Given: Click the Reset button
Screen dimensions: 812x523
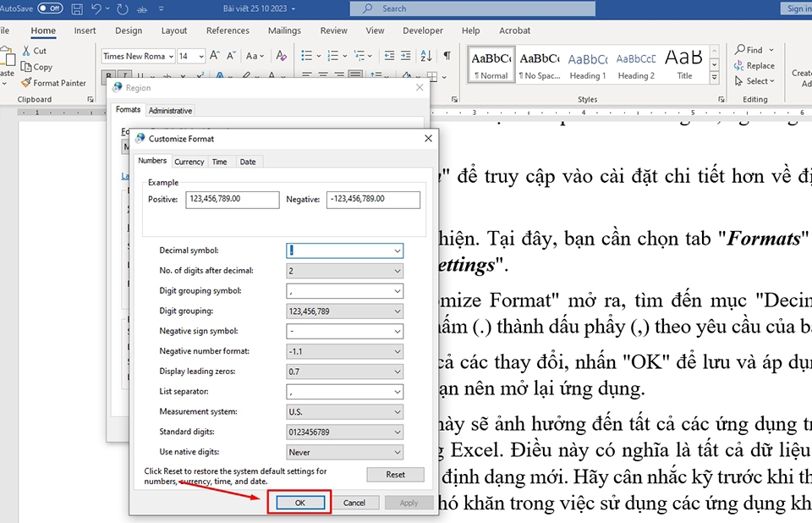Looking at the screenshot, I should 395,474.
